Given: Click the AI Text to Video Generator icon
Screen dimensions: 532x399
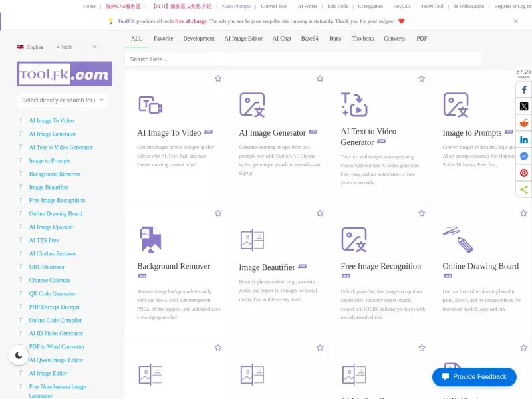Looking at the screenshot, I should [x=354, y=104].
